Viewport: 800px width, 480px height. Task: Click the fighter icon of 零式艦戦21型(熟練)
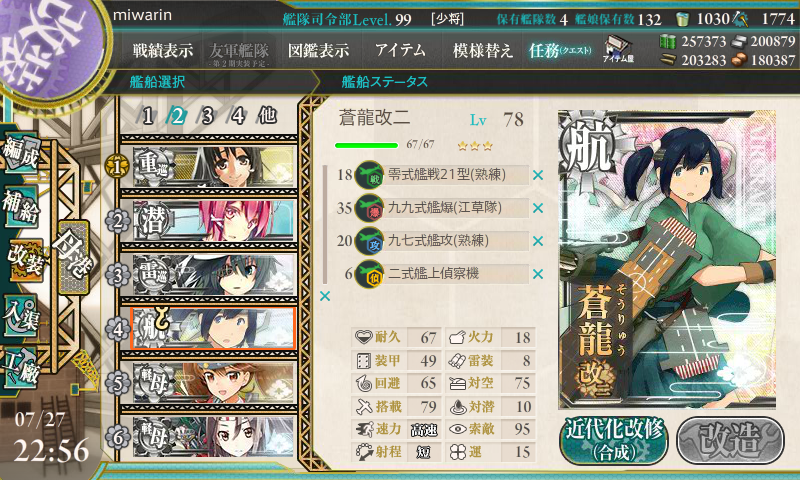pyautogui.click(x=369, y=175)
